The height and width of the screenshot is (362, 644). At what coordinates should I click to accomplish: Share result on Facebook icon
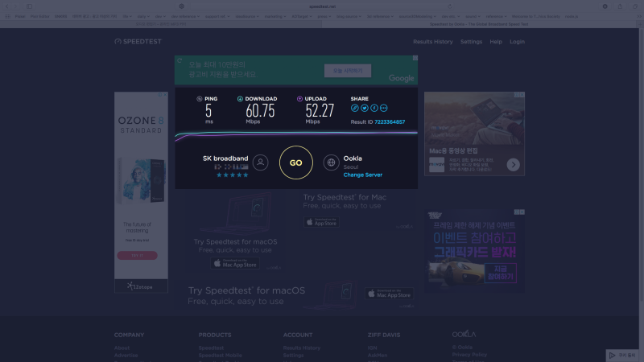click(x=374, y=108)
